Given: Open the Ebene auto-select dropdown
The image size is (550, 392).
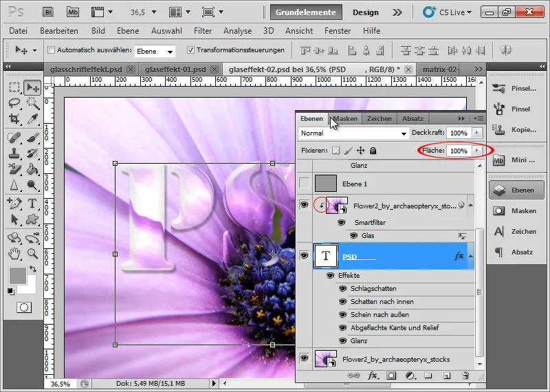Looking at the screenshot, I should click(155, 52).
